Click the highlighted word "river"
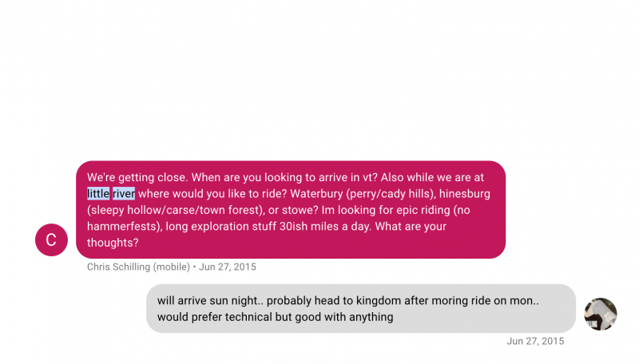Screen dimensions: 639x364 tap(124, 193)
